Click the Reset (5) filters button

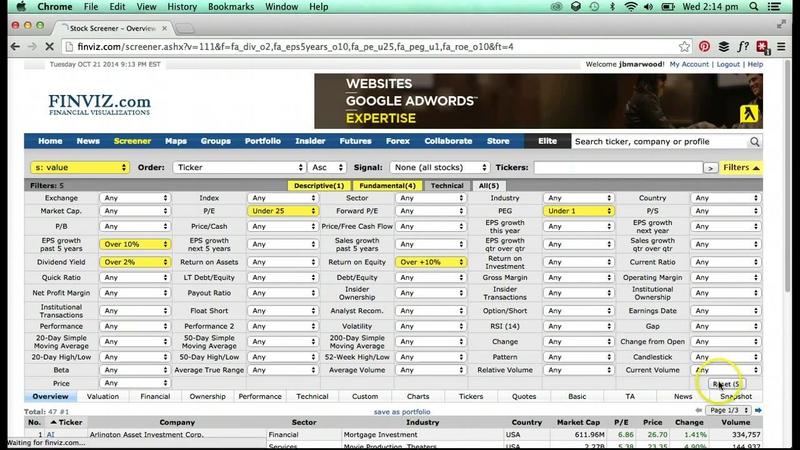pyautogui.click(x=727, y=384)
